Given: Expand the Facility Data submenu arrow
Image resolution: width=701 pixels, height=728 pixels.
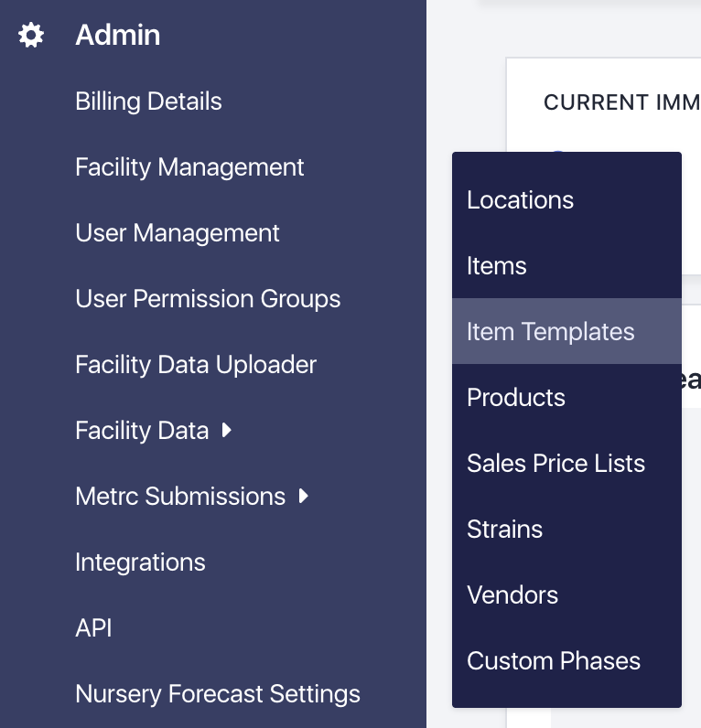Looking at the screenshot, I should [227, 431].
